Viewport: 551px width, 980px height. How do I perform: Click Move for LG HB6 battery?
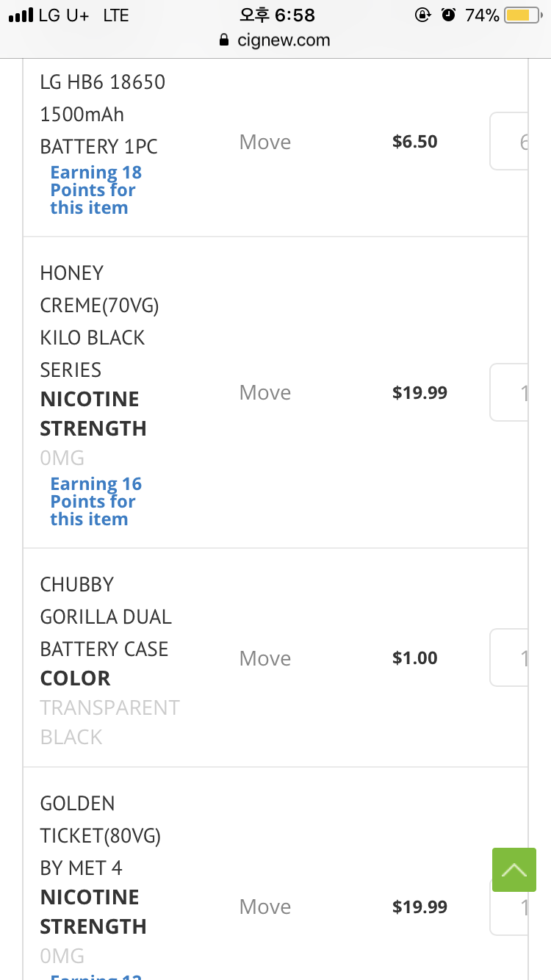coord(265,142)
